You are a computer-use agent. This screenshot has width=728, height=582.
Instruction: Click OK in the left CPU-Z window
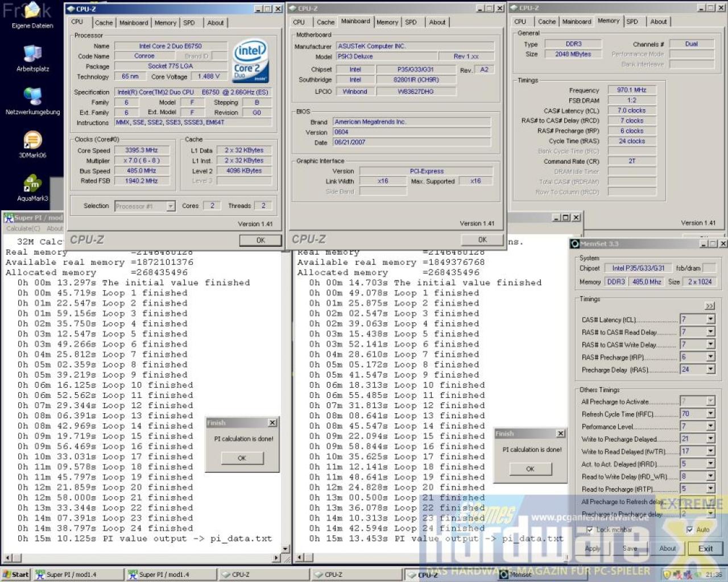(x=260, y=240)
